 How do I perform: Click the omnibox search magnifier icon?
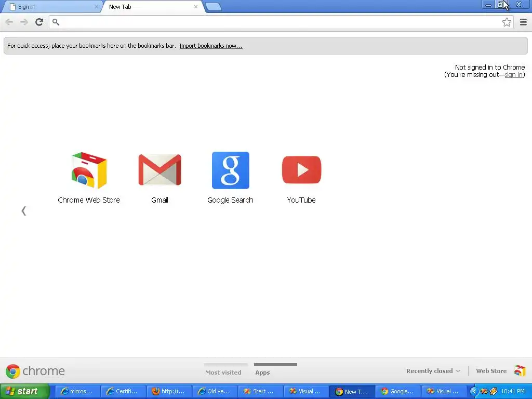tap(56, 22)
